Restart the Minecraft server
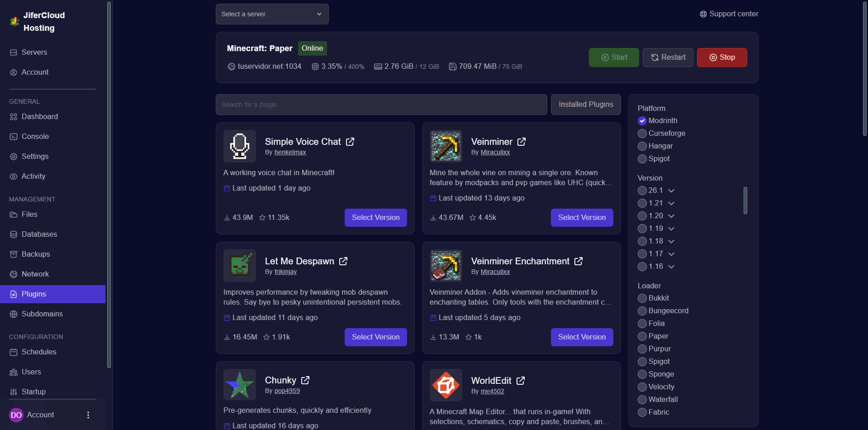The height and width of the screenshot is (430, 868). pyautogui.click(x=668, y=57)
